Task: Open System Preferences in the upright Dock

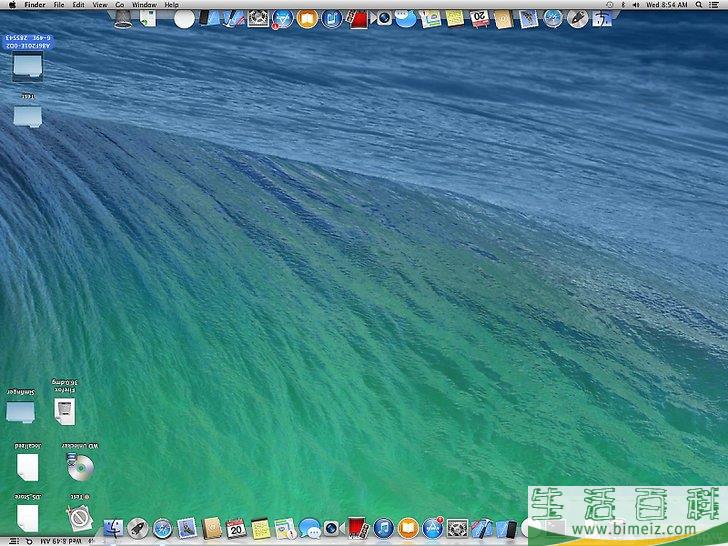Action: click(x=457, y=528)
